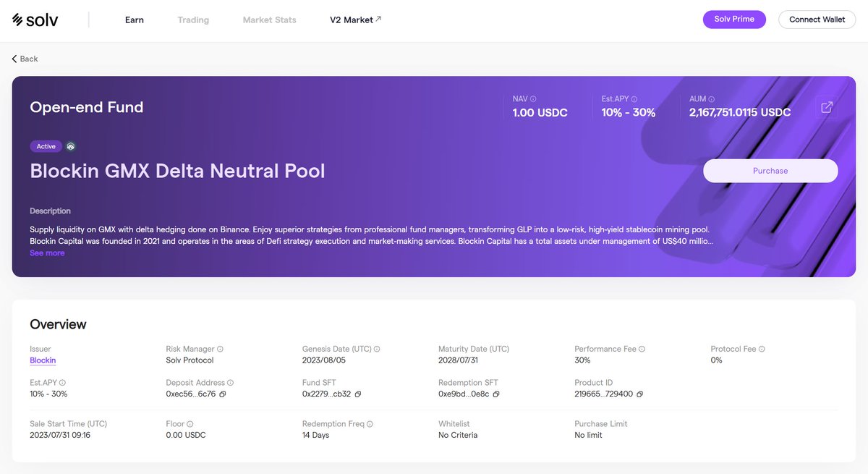Click the Overview section heading

click(x=58, y=324)
